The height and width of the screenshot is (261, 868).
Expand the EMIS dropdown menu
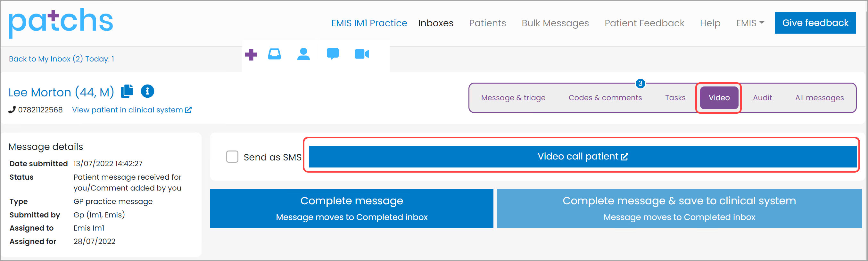(x=750, y=23)
